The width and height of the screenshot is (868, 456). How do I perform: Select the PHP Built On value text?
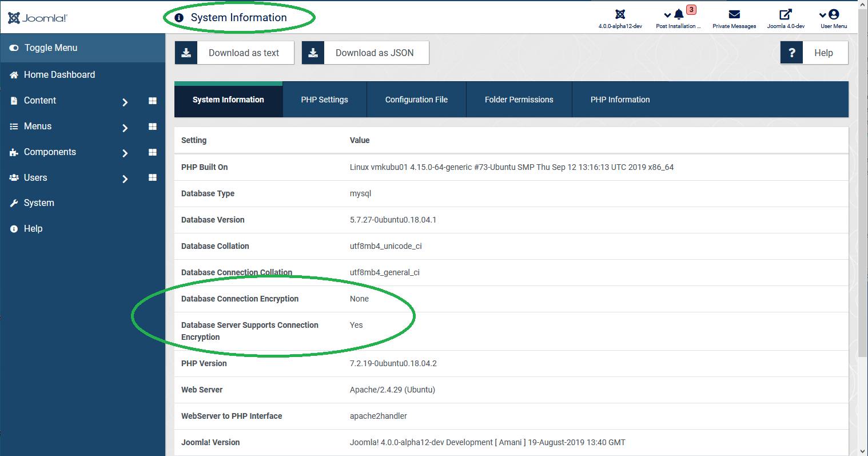point(512,167)
